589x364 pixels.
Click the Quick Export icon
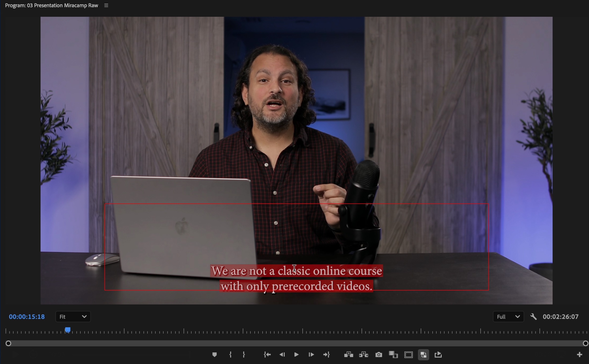pos(438,355)
